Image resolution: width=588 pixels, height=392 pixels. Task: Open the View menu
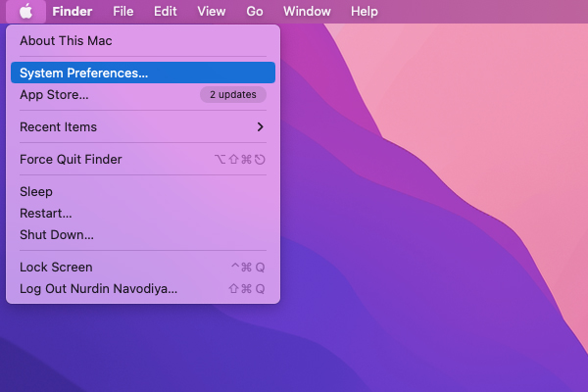pyautogui.click(x=211, y=11)
